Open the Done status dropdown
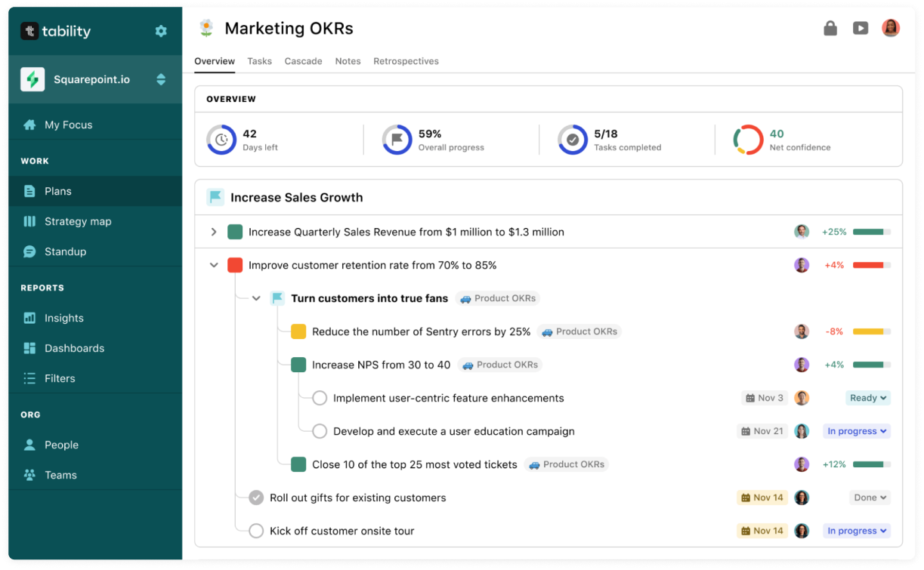Viewport: 924px width, 570px height. tap(870, 498)
